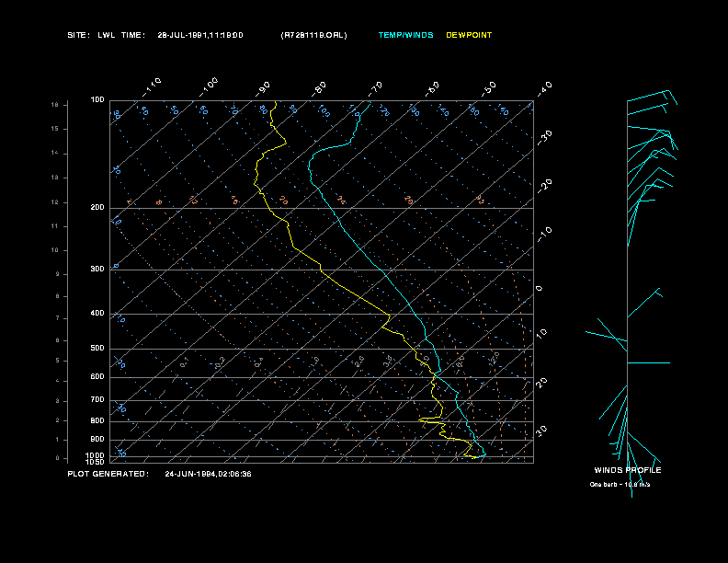Click the WINDS PROFILE caption
This screenshot has height=563, width=728.
pos(628,470)
